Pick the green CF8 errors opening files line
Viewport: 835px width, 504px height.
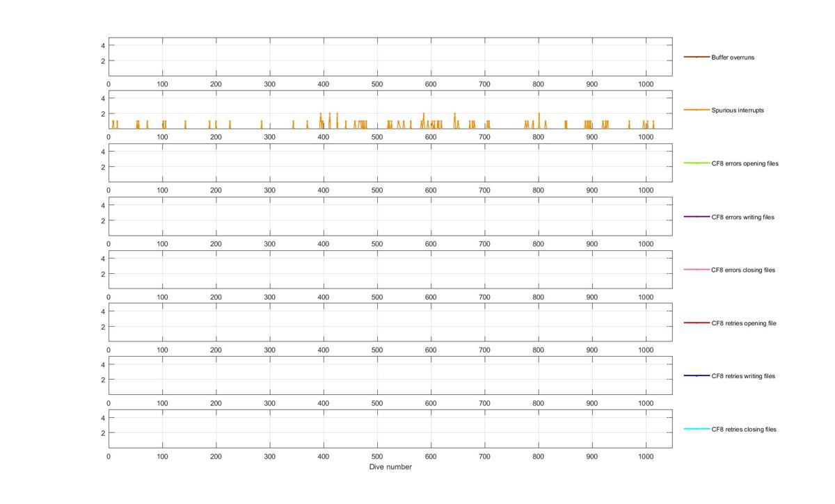(x=697, y=163)
